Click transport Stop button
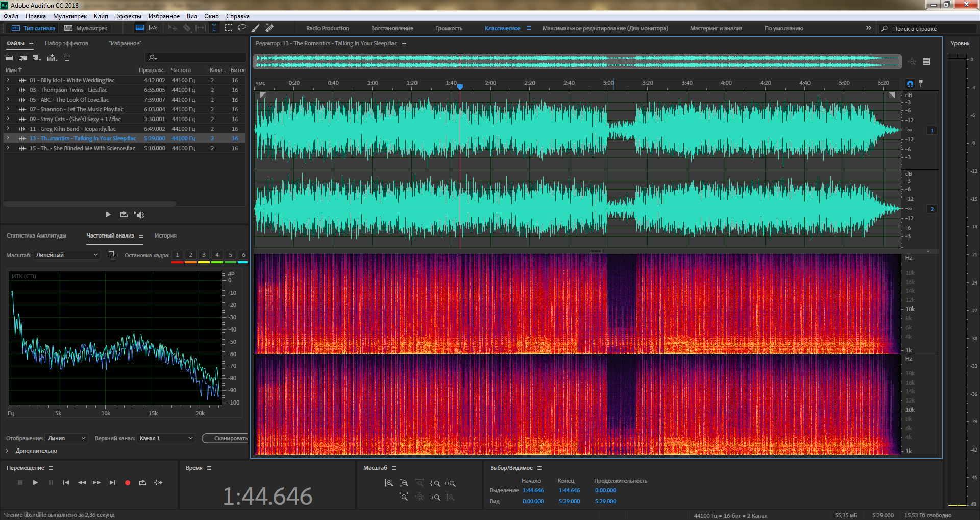The image size is (980, 520). click(20, 483)
